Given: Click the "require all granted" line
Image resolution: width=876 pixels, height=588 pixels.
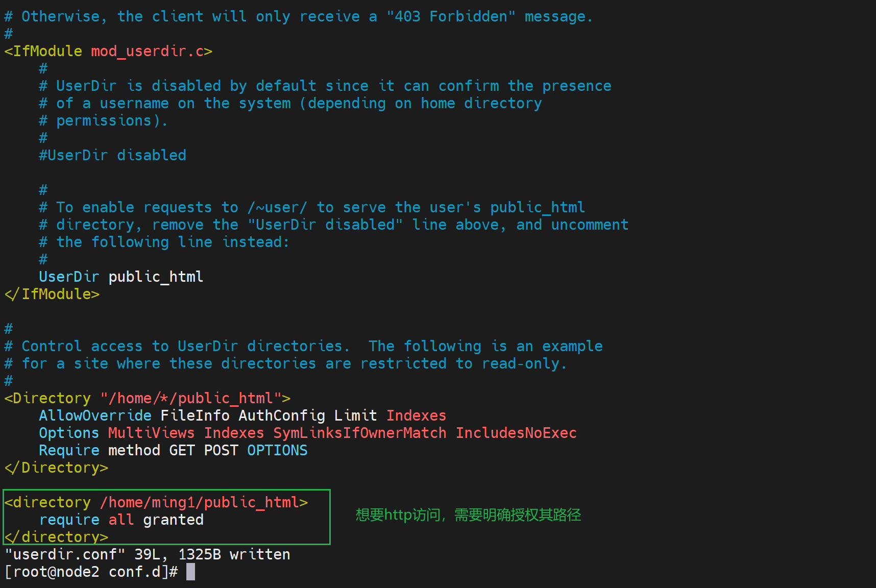Looking at the screenshot, I should (x=121, y=520).
